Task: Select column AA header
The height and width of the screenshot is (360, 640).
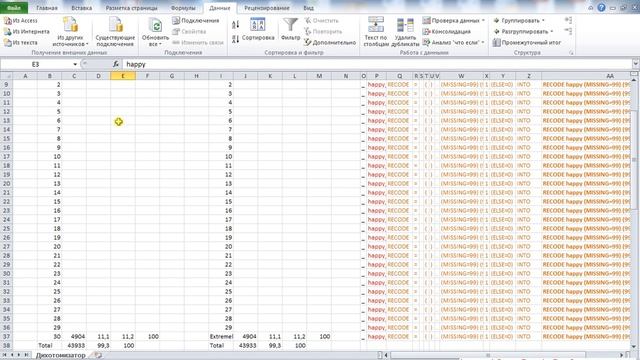Action: point(586,76)
